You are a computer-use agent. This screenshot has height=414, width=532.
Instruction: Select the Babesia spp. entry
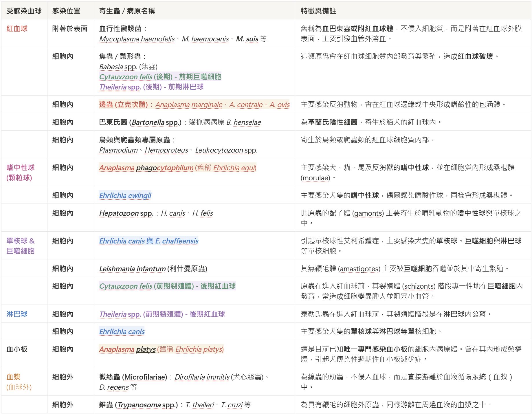coord(118,67)
